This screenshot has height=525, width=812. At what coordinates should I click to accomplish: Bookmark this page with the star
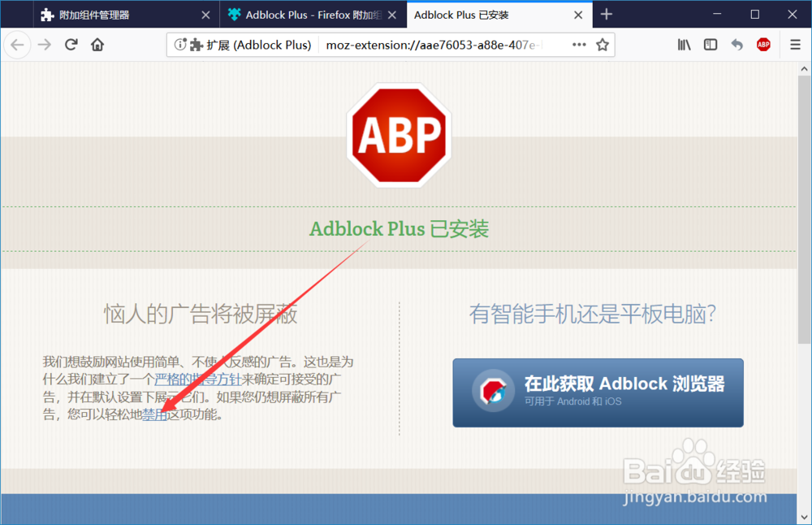point(603,45)
